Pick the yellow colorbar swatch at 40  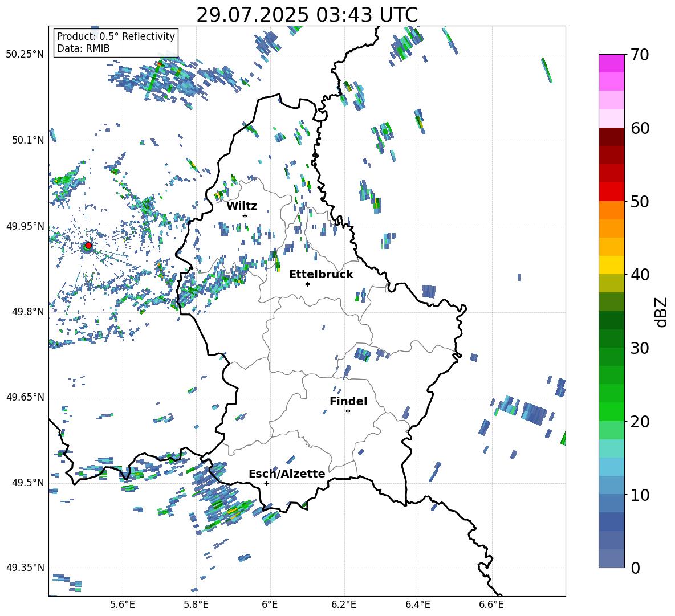point(612,265)
